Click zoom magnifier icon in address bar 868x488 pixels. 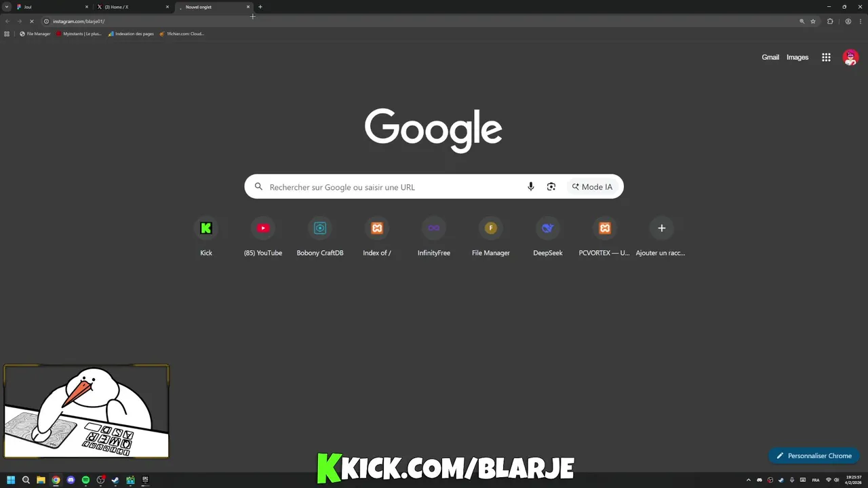(802, 21)
